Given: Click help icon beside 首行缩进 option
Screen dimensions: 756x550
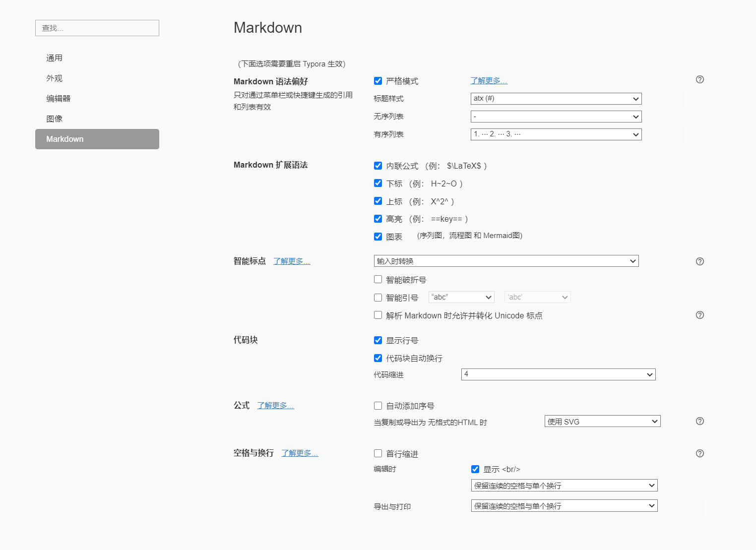Looking at the screenshot, I should point(700,453).
